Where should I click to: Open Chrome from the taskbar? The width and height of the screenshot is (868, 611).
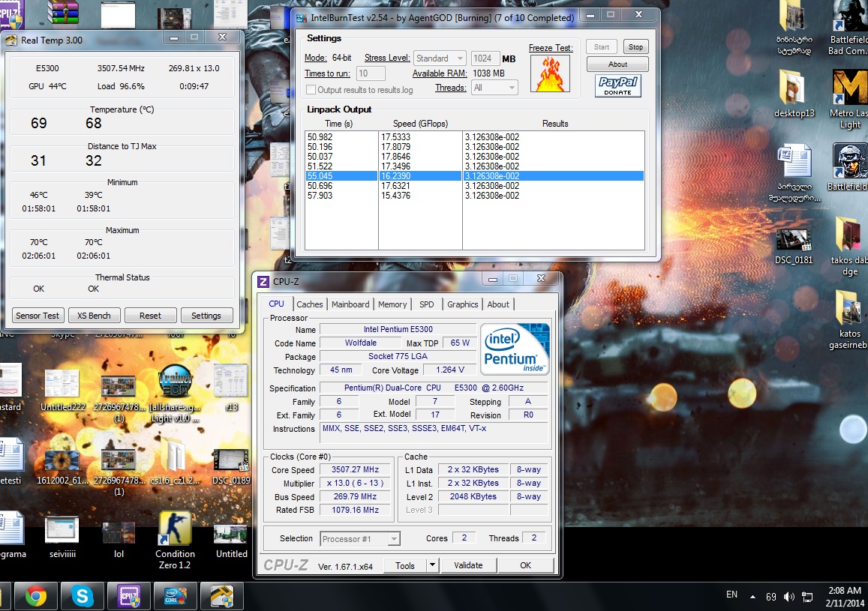point(36,596)
